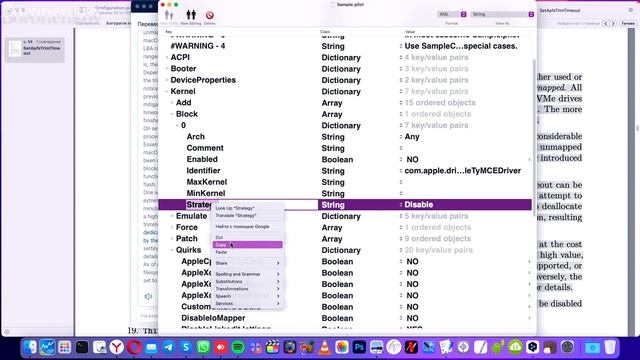Collapse the 0 dictionary under Block
The height and width of the screenshot is (360, 640).
coord(177,125)
